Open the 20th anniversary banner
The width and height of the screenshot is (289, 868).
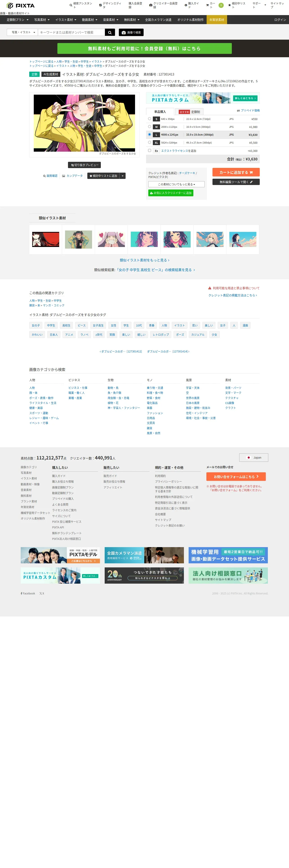point(144,576)
